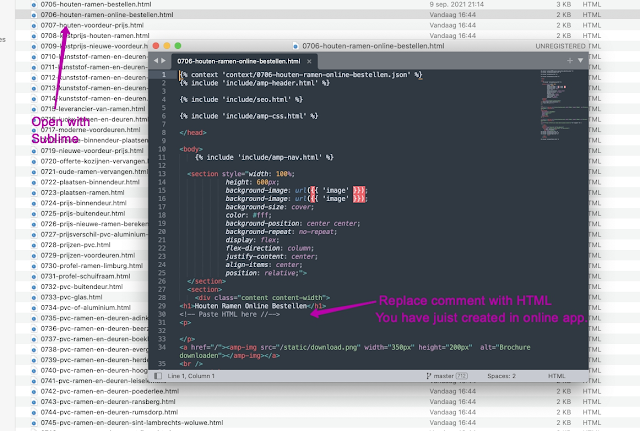This screenshot has height=431, width=640.
Task: Toggle the side bar icon in status bar
Action: click(x=156, y=374)
